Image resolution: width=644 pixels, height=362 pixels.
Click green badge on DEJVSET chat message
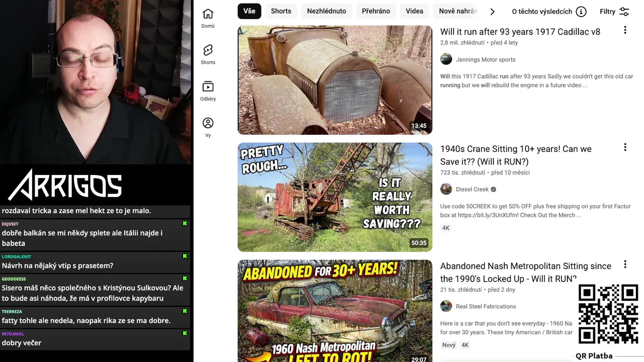point(185,223)
